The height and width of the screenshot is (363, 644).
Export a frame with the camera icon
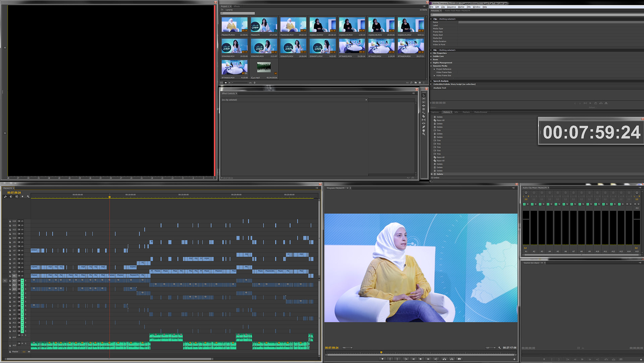(459, 359)
